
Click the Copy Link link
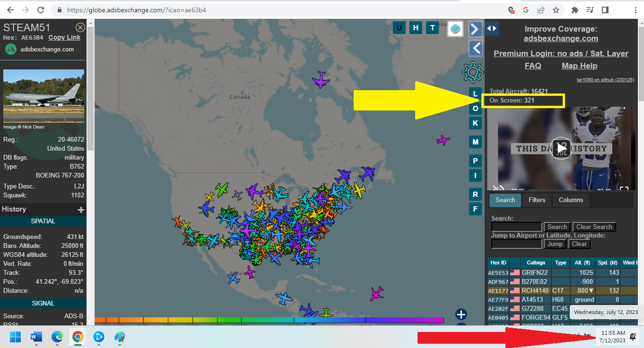click(x=64, y=37)
